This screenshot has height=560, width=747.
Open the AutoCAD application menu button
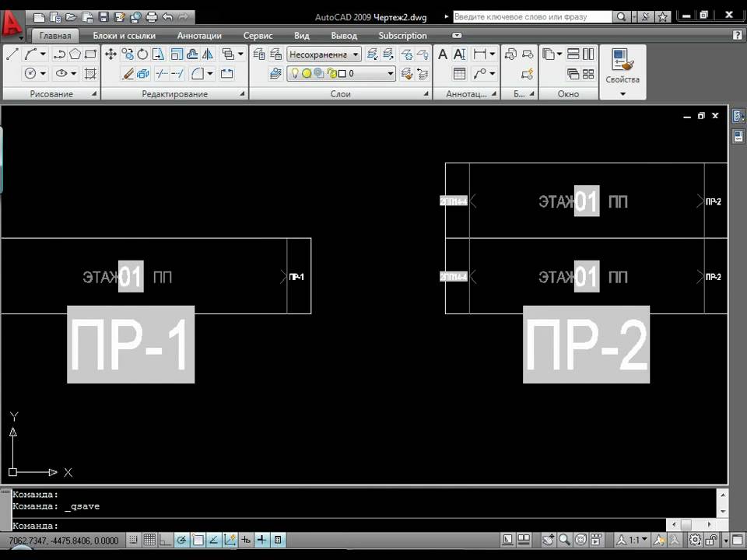coord(12,24)
